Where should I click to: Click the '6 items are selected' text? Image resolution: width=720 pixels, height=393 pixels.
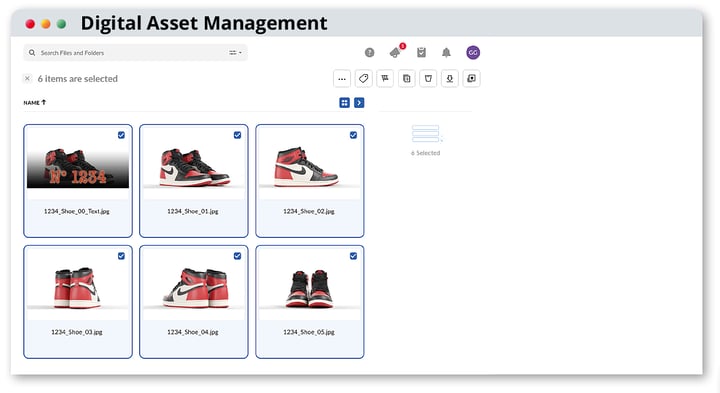pyautogui.click(x=78, y=79)
